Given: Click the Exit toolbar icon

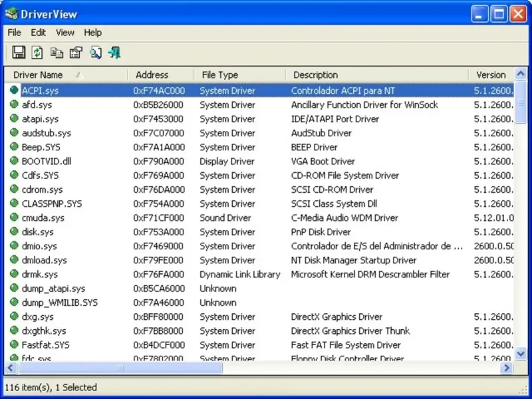Looking at the screenshot, I should click(x=114, y=53).
